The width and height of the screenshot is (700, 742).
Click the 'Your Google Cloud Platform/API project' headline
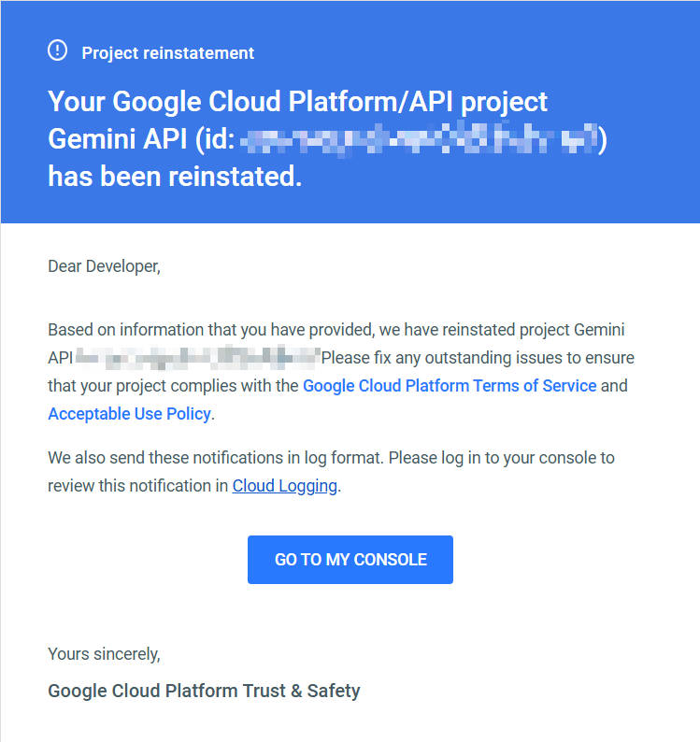pyautogui.click(x=298, y=102)
